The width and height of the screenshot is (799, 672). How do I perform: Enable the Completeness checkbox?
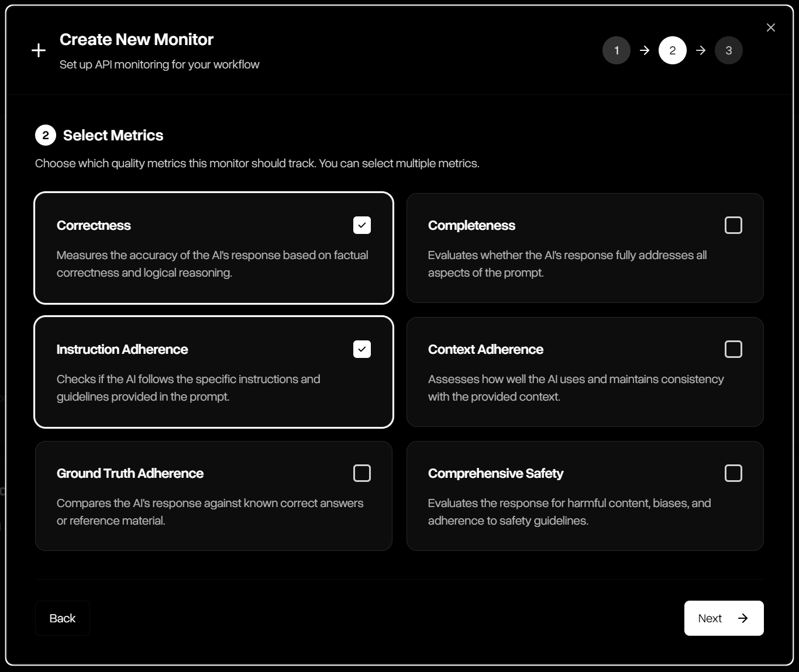pyautogui.click(x=733, y=225)
